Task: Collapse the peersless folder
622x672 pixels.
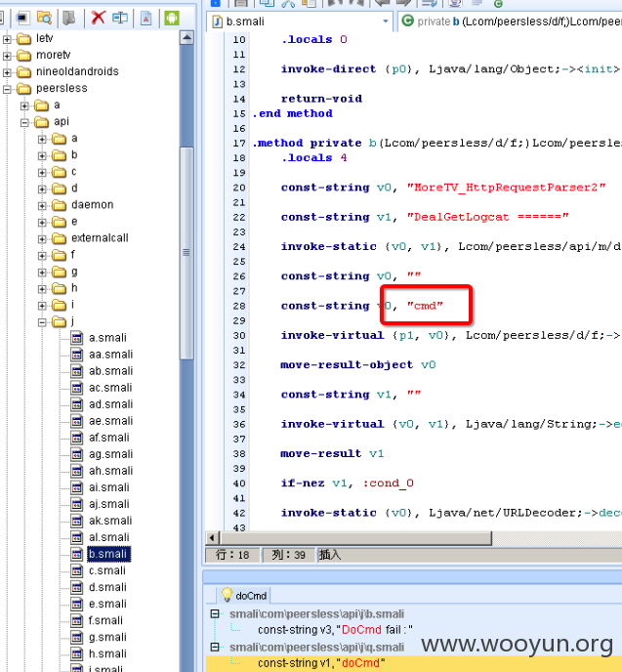Action: point(7,89)
